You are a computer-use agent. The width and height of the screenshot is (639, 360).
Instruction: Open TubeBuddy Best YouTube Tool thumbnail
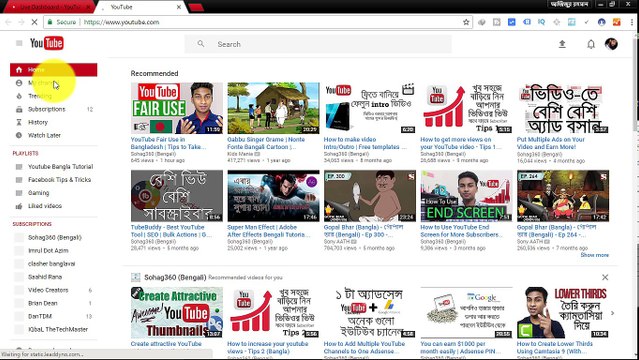(x=177, y=196)
